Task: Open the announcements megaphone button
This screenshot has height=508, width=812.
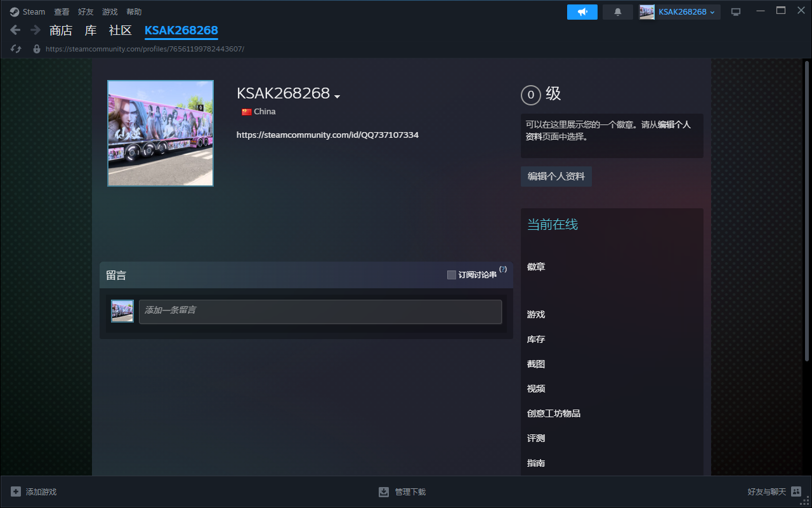Action: (x=582, y=12)
